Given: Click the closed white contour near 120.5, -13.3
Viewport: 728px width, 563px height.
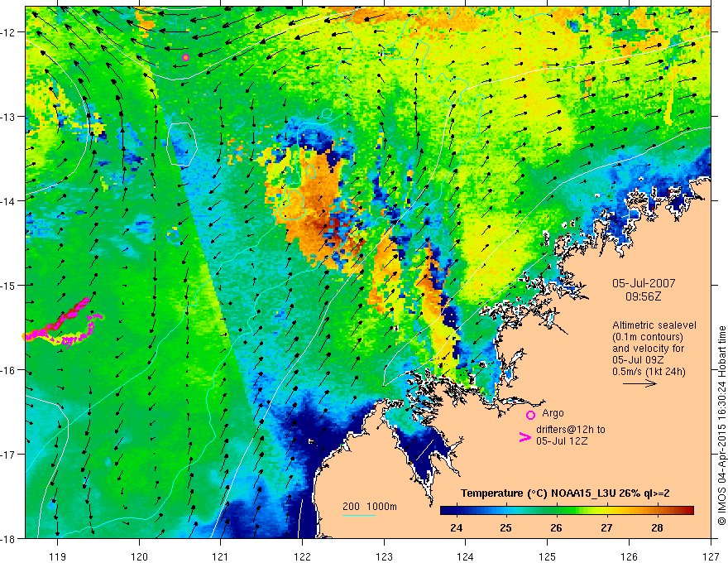Looking at the screenshot, I should (x=182, y=144).
